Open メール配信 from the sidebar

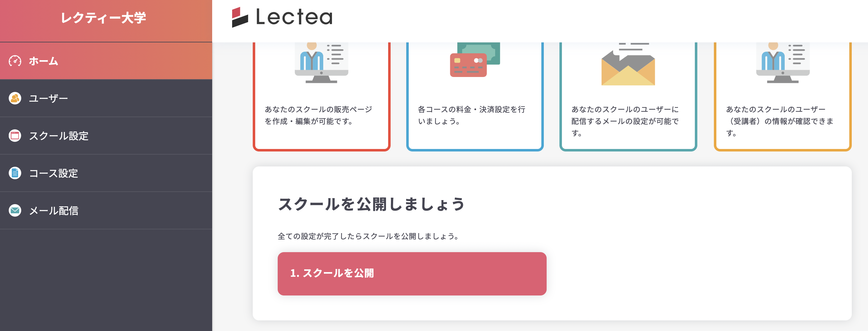54,210
